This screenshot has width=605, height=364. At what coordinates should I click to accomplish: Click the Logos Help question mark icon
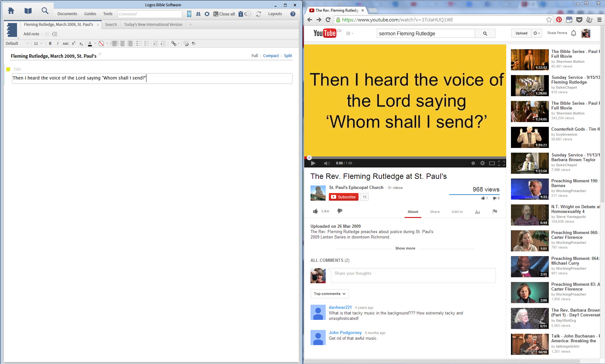coord(293,14)
